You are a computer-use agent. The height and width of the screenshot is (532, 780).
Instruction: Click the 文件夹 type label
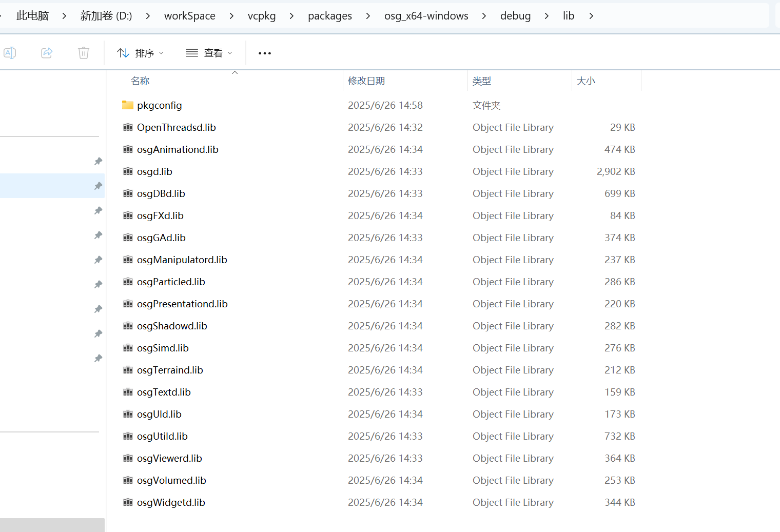[486, 105]
